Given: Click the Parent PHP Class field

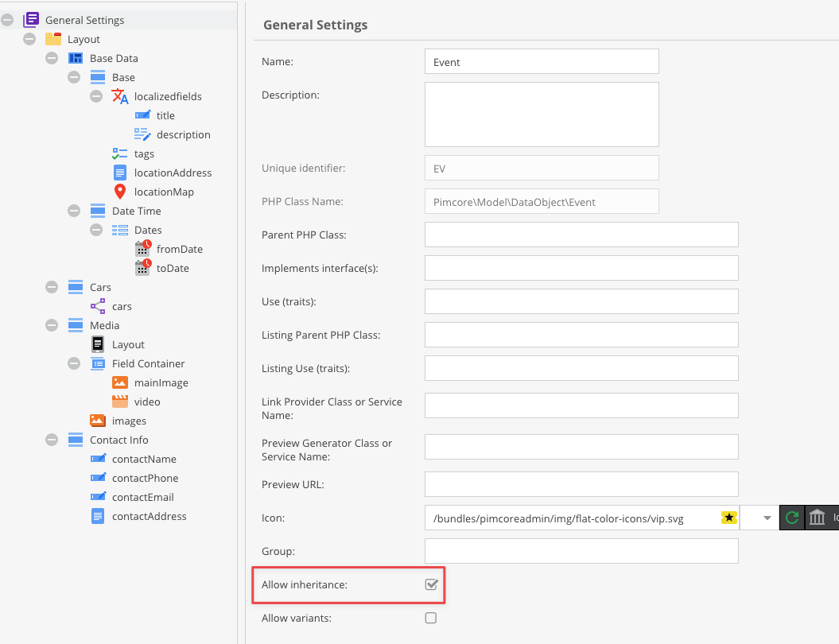Looking at the screenshot, I should [x=581, y=235].
